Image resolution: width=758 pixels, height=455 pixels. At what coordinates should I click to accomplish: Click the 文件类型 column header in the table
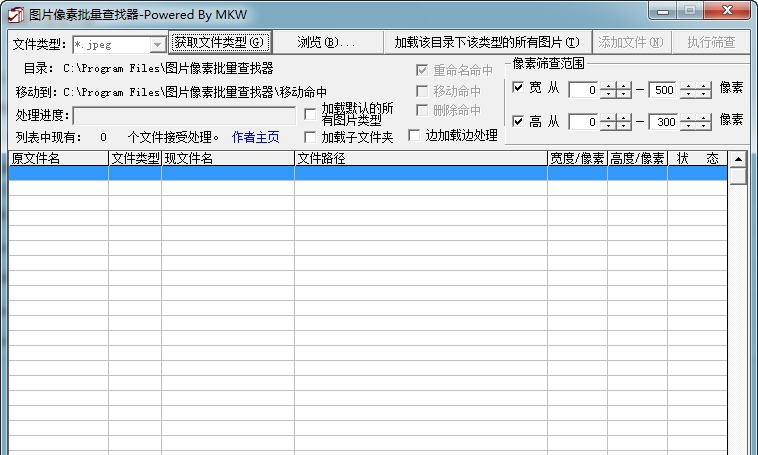(x=135, y=159)
